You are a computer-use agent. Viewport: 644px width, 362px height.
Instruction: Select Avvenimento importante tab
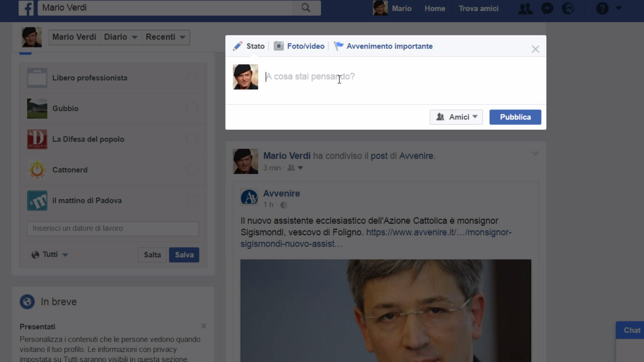pyautogui.click(x=383, y=46)
